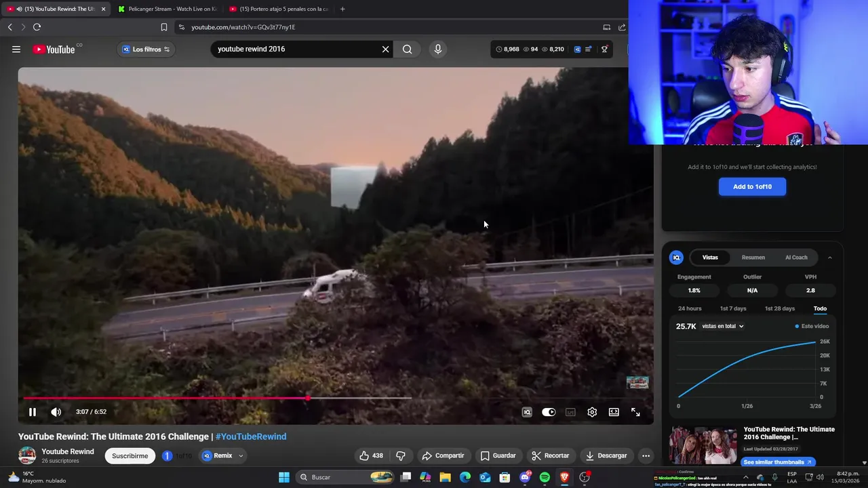Download with the Descargar button
Viewport: 868px width, 488px height.
click(x=606, y=455)
